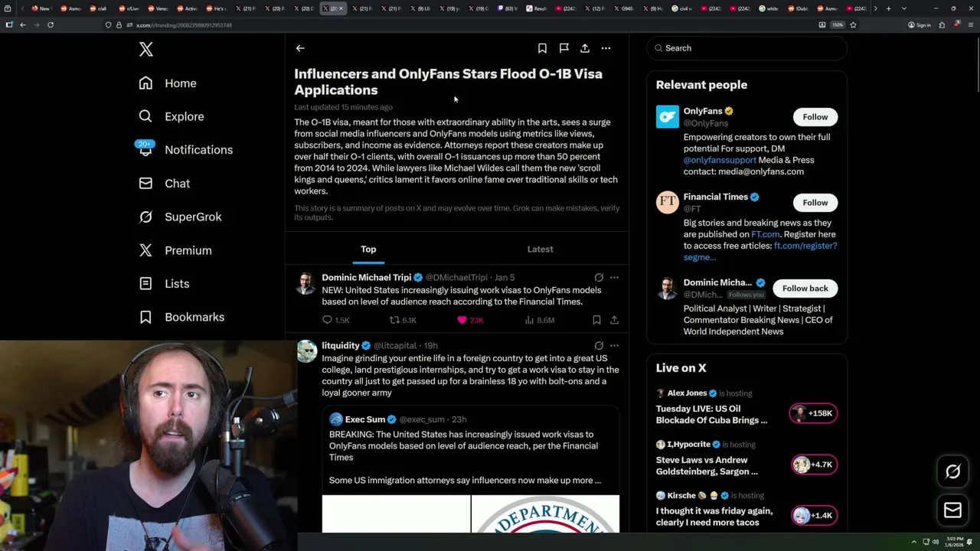Screen dimensions: 980x551
Task: Follow the Financial Times account
Action: point(815,203)
